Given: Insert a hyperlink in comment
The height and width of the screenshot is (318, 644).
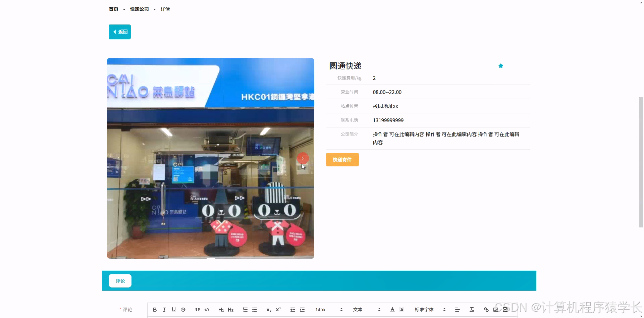Looking at the screenshot, I should (486, 309).
